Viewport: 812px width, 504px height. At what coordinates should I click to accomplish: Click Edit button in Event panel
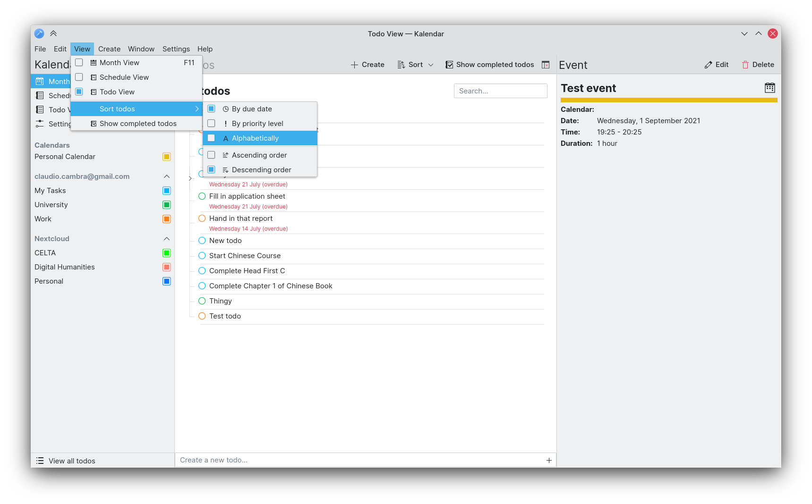(x=716, y=65)
